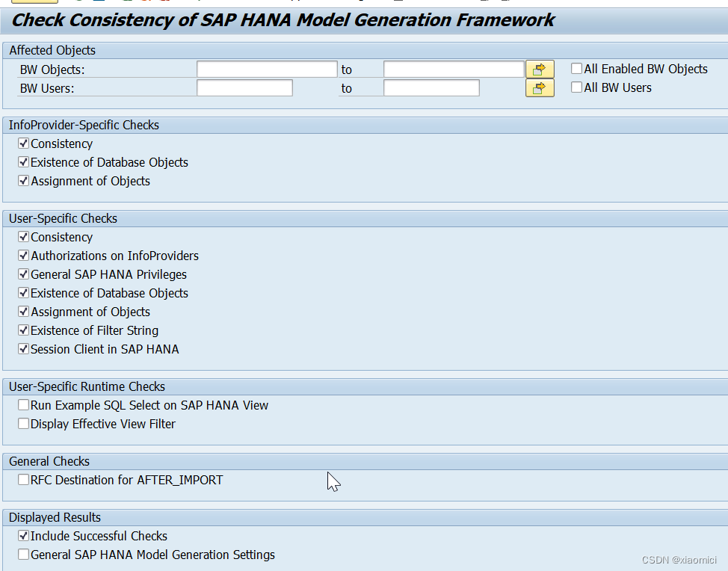Toggle Session Client in SAP HANA checkbox
The width and height of the screenshot is (728, 571).
[x=23, y=348]
